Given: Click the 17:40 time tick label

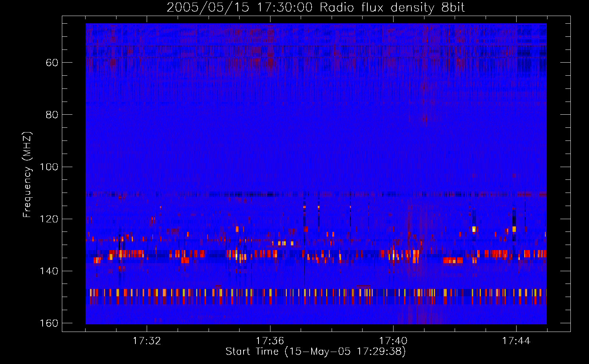Looking at the screenshot, I should pyautogui.click(x=393, y=341).
